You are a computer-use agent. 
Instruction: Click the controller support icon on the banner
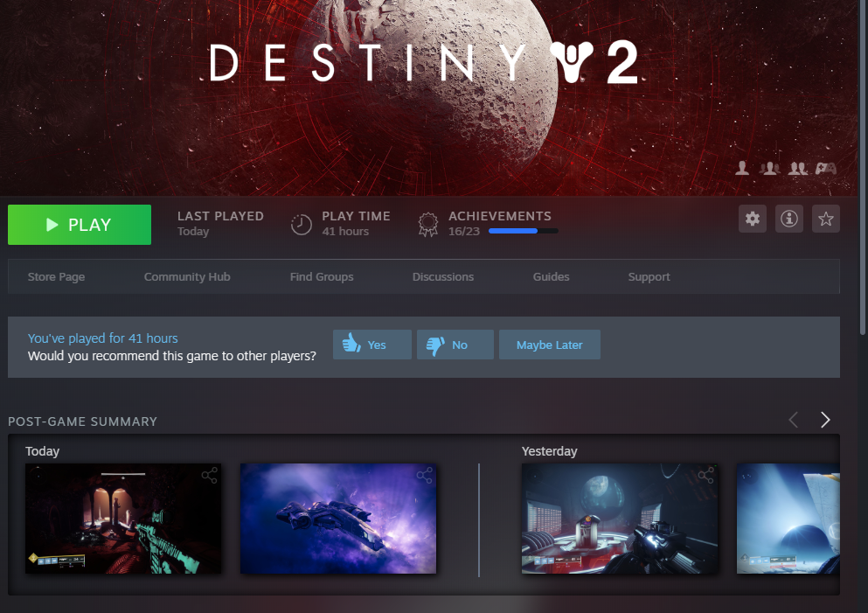point(826,168)
